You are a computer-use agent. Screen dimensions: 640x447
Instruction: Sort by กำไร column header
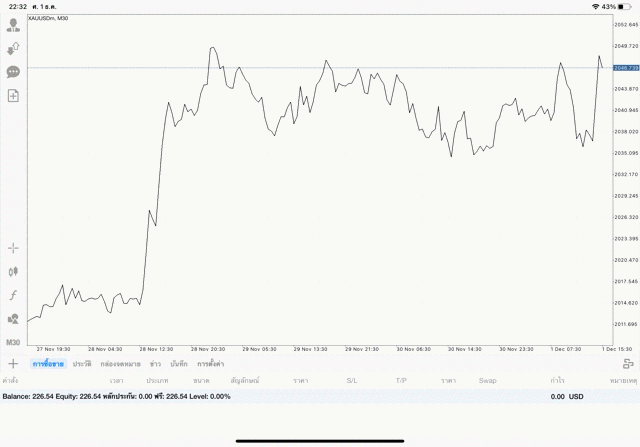(557, 381)
